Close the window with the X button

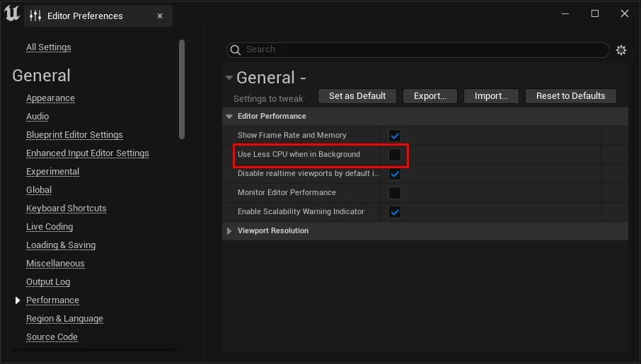point(625,13)
